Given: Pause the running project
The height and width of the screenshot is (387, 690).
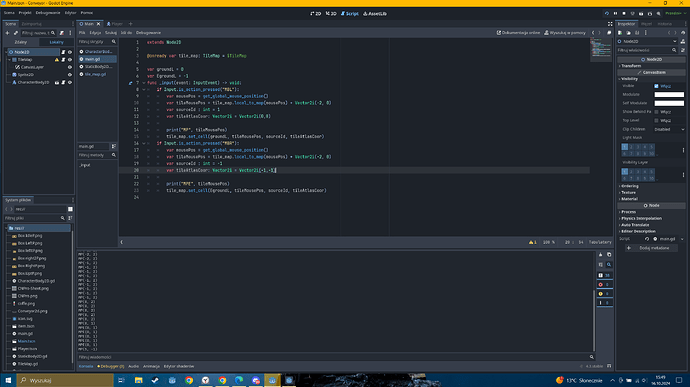Looking at the screenshot, I should pyautogui.click(x=615, y=14).
